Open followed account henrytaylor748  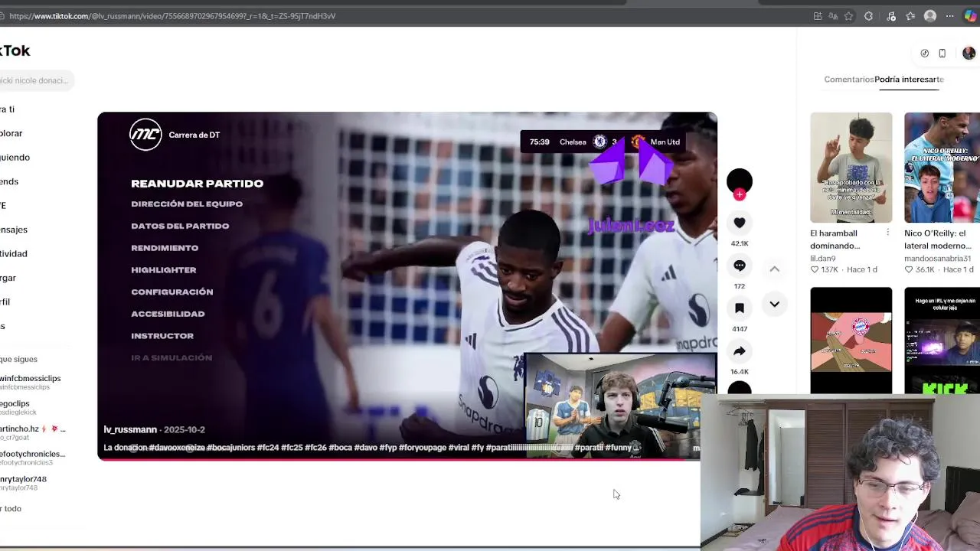pos(23,483)
